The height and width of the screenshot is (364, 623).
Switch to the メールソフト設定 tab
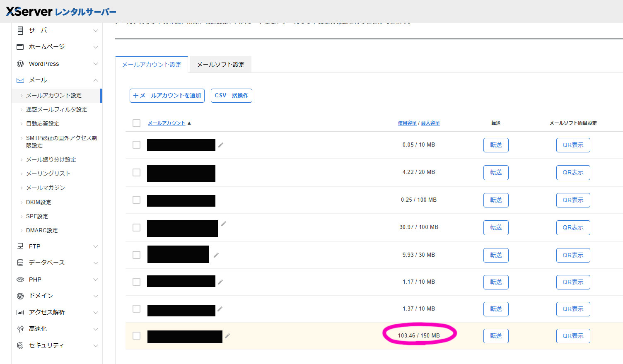tap(220, 65)
